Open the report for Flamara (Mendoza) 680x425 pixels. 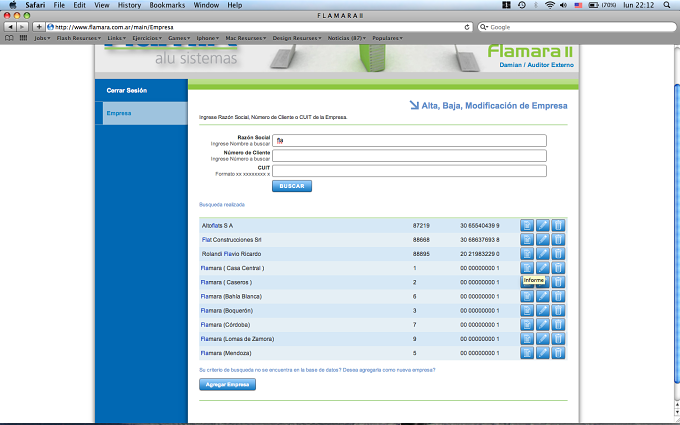tap(526, 353)
